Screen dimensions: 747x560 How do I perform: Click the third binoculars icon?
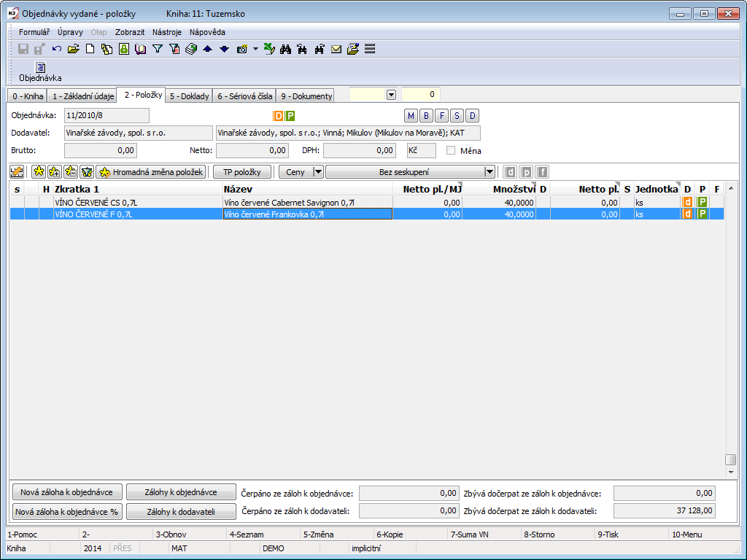(x=320, y=49)
